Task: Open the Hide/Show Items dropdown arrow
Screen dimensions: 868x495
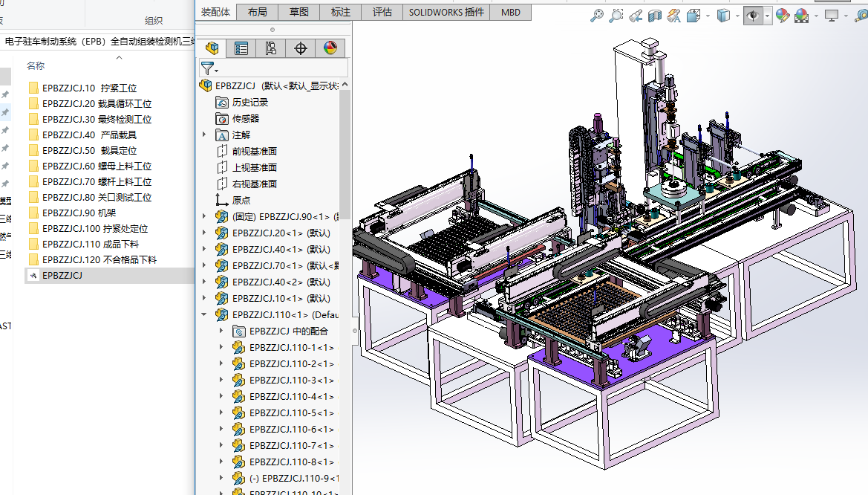Action: tap(767, 16)
